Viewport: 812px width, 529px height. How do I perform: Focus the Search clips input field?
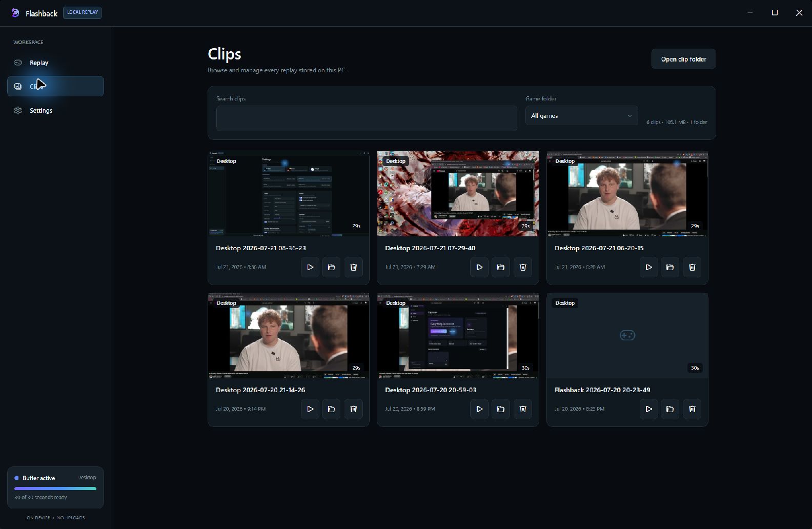click(367, 118)
